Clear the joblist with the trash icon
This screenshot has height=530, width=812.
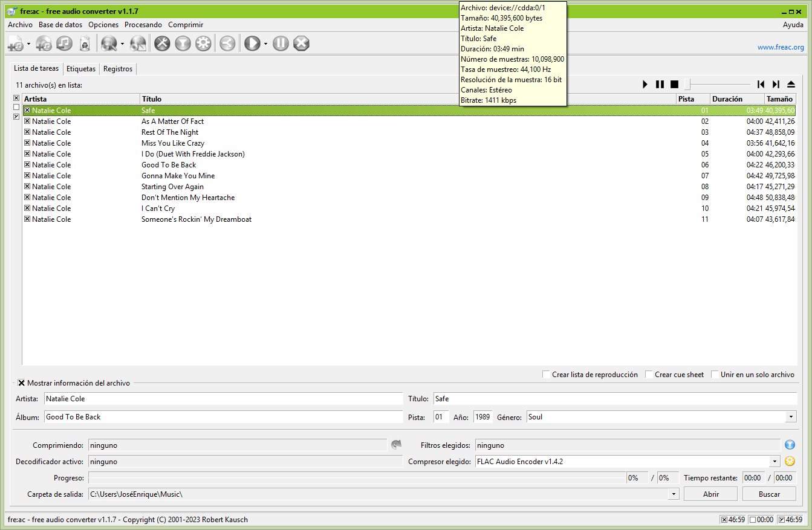[85, 43]
